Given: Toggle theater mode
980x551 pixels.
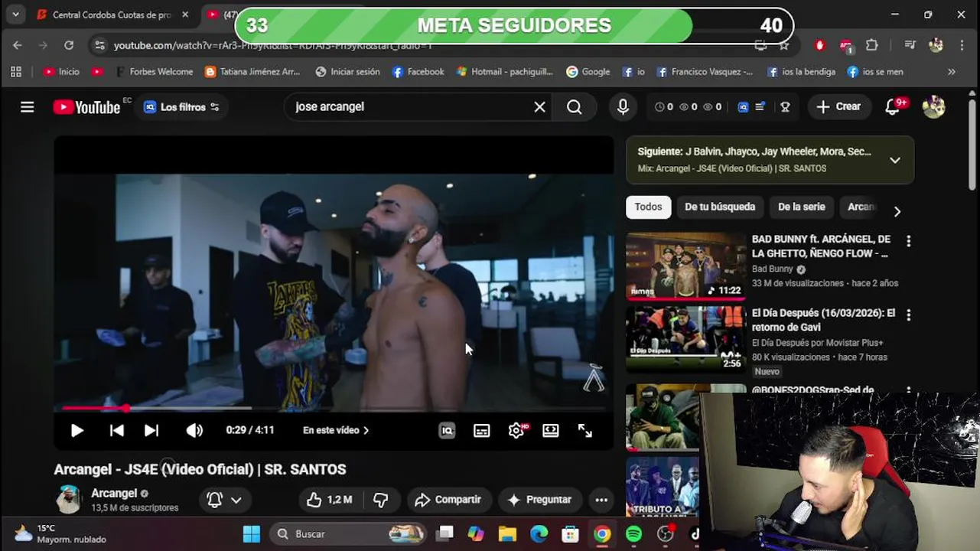Looking at the screenshot, I should pyautogui.click(x=551, y=431).
